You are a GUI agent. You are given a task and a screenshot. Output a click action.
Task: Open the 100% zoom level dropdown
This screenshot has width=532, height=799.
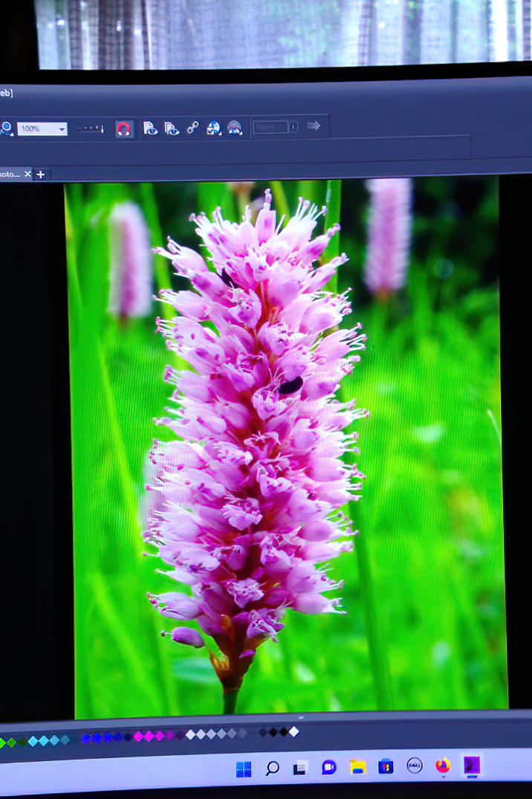[62, 129]
